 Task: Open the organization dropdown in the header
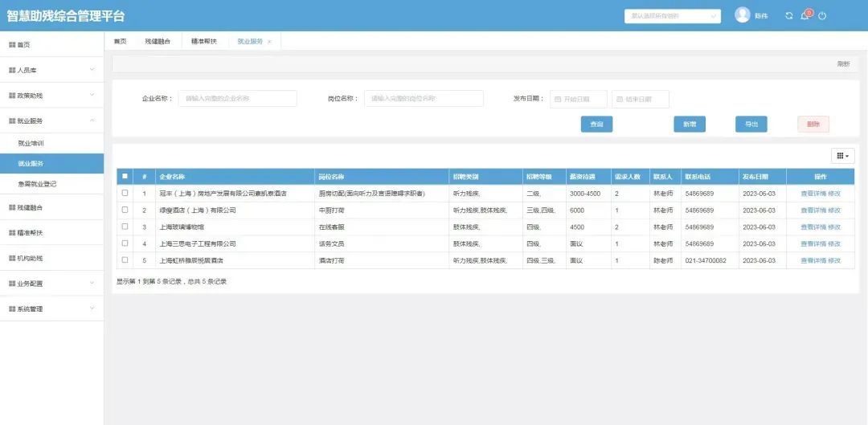[672, 16]
